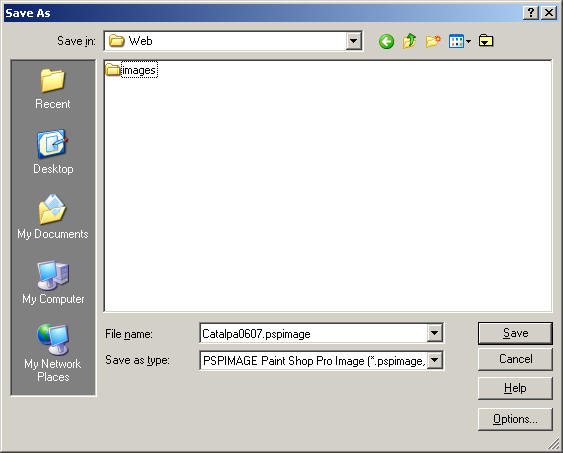Screen dimensions: 563x453
Task: Click the dialog resize grip corner
Action: tap(554, 445)
